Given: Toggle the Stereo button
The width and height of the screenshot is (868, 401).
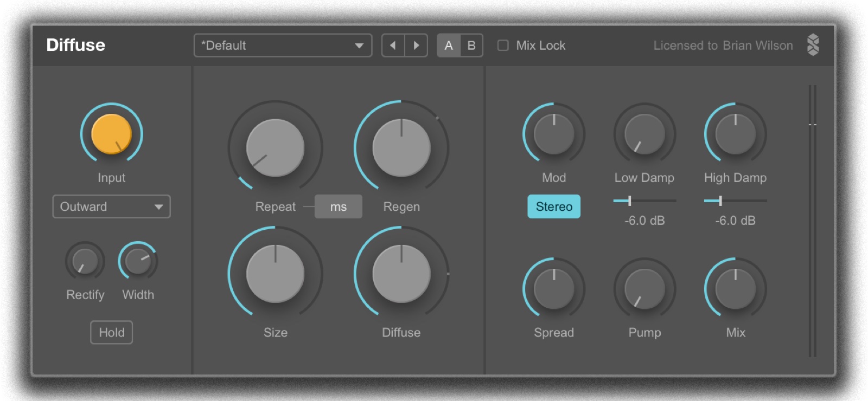Looking at the screenshot, I should [x=554, y=206].
